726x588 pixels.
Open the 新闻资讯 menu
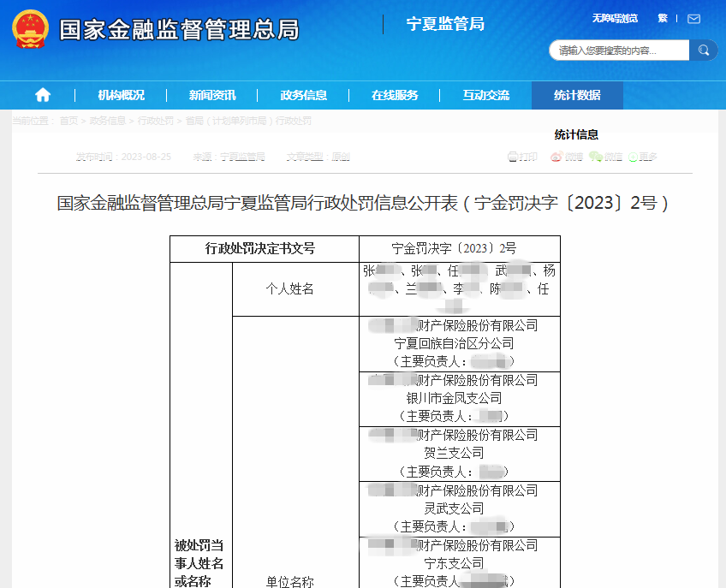coord(212,95)
